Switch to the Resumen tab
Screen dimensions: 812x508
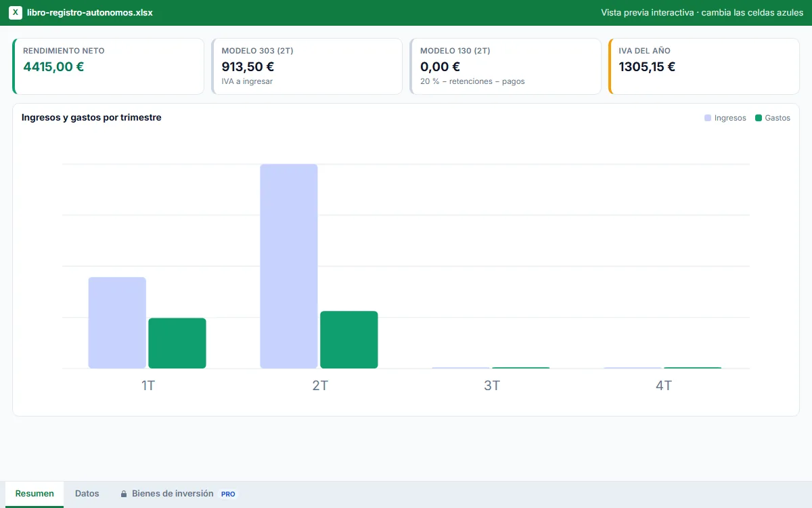35,494
